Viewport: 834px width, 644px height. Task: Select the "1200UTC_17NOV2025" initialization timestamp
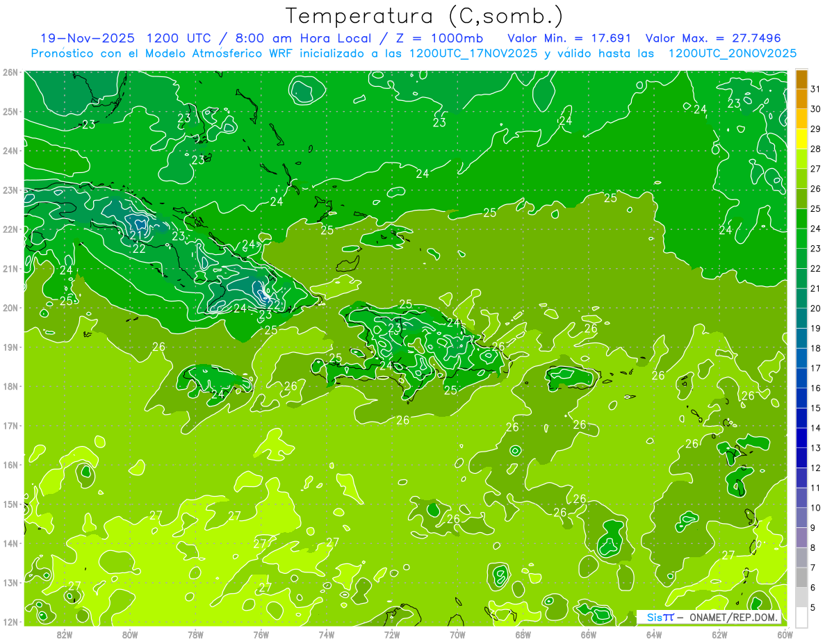pyautogui.click(x=473, y=53)
